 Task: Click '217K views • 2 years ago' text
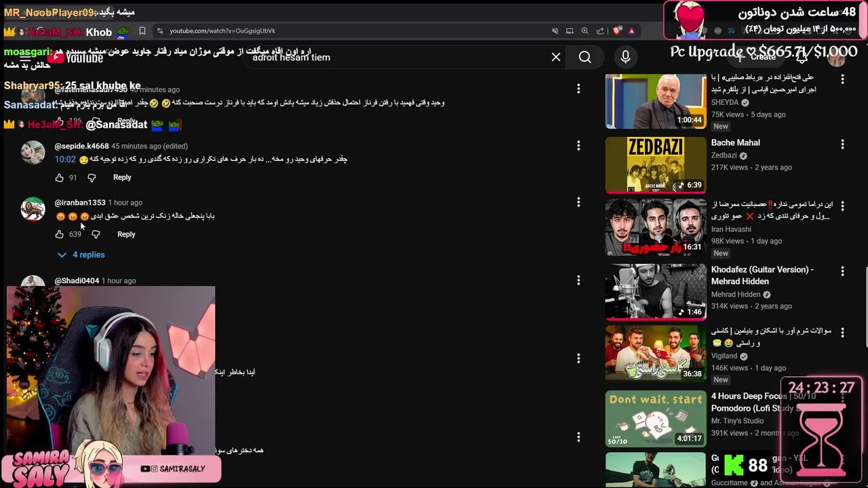pos(751,167)
